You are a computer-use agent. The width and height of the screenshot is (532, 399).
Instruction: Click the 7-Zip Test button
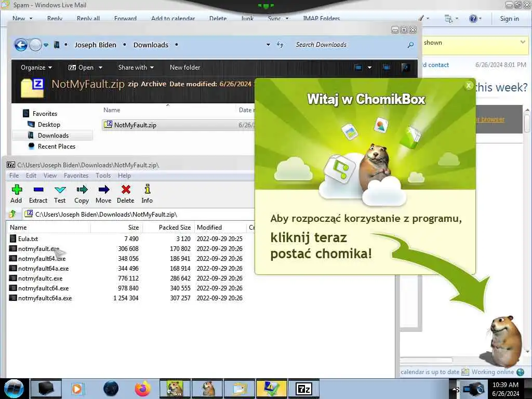tap(60, 194)
